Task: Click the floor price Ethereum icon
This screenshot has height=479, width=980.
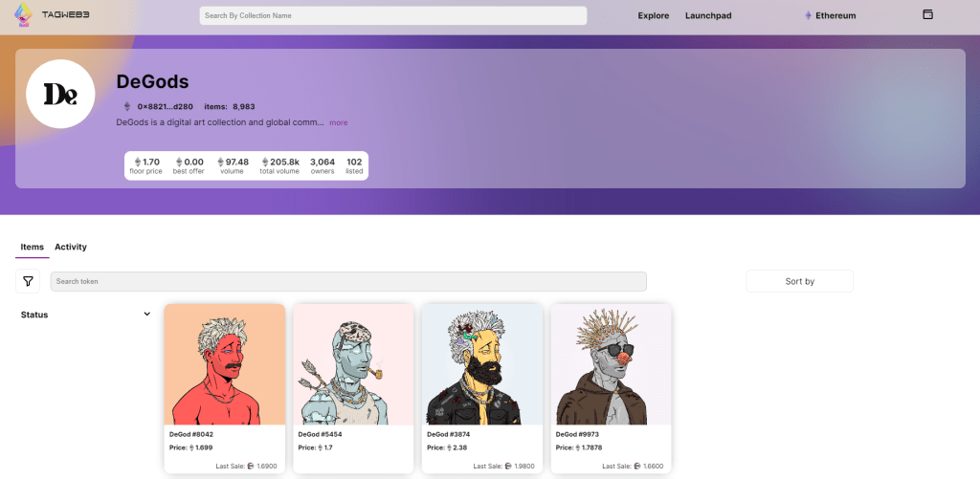Action: pyautogui.click(x=138, y=162)
